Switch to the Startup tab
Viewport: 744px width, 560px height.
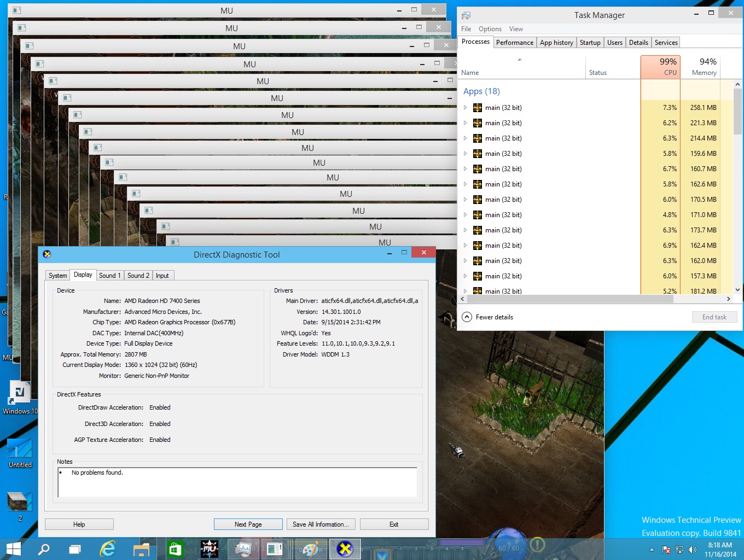click(590, 43)
